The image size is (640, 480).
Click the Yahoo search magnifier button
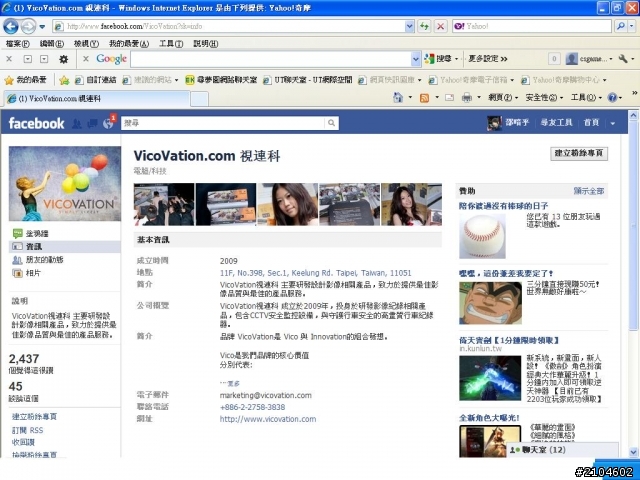point(621,27)
